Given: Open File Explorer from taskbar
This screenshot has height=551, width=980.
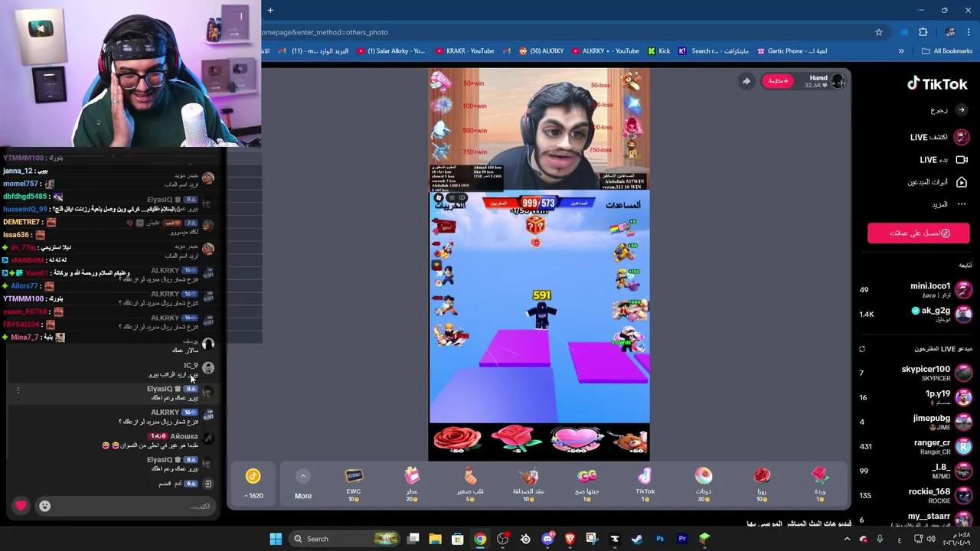Looking at the screenshot, I should point(435,539).
